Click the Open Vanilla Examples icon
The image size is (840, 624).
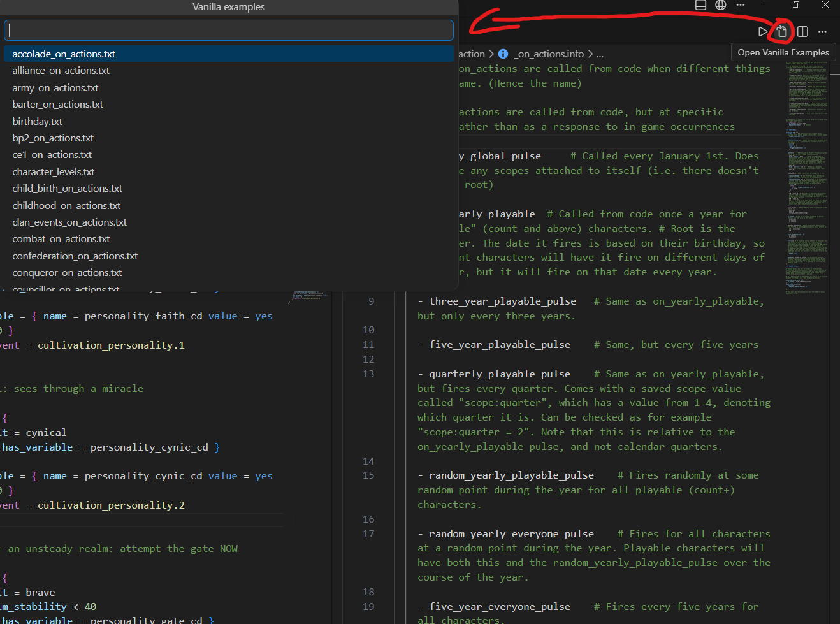coord(782,31)
